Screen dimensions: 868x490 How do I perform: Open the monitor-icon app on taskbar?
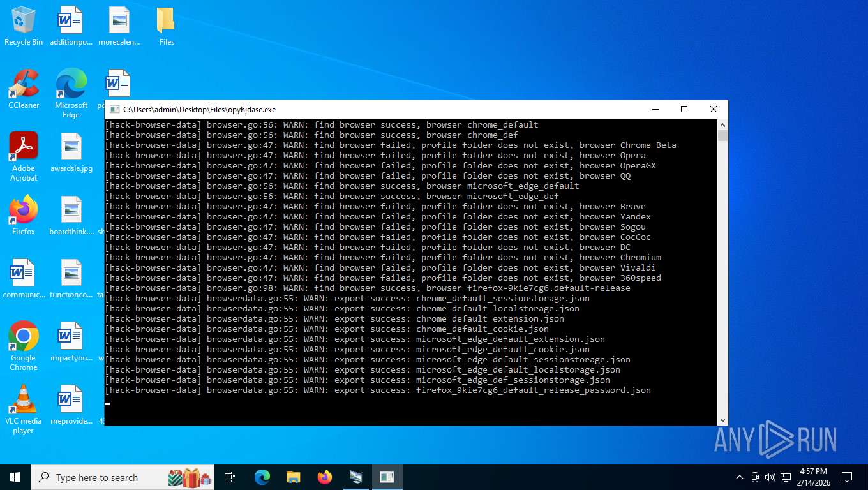click(x=356, y=477)
